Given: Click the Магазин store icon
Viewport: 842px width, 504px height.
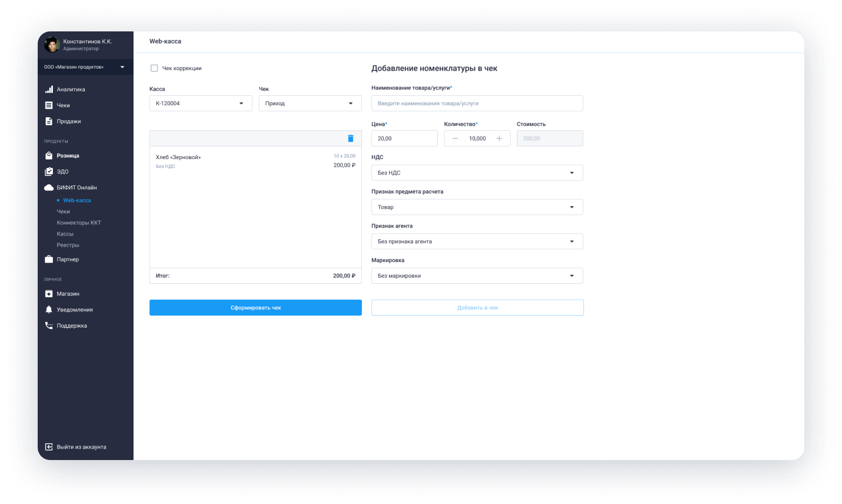Looking at the screenshot, I should point(49,294).
